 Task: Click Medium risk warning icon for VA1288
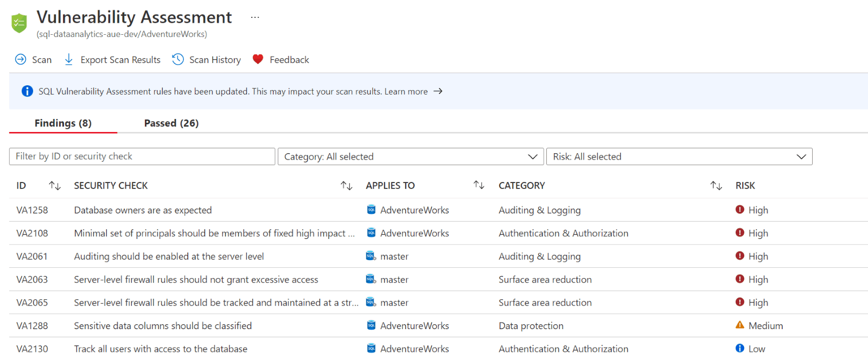[740, 325]
